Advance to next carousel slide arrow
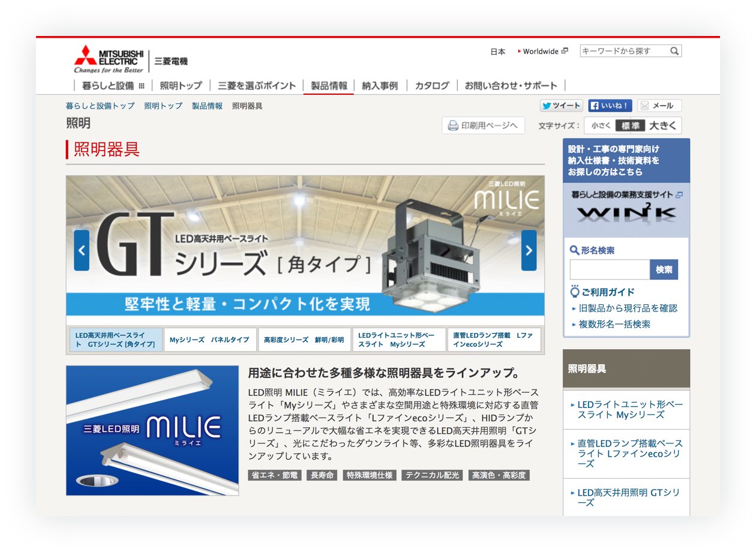The width and height of the screenshot is (756, 552). tap(529, 250)
